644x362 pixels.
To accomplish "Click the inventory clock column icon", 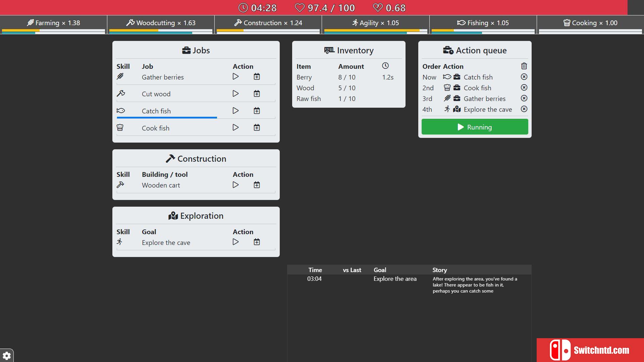I will pyautogui.click(x=385, y=66).
